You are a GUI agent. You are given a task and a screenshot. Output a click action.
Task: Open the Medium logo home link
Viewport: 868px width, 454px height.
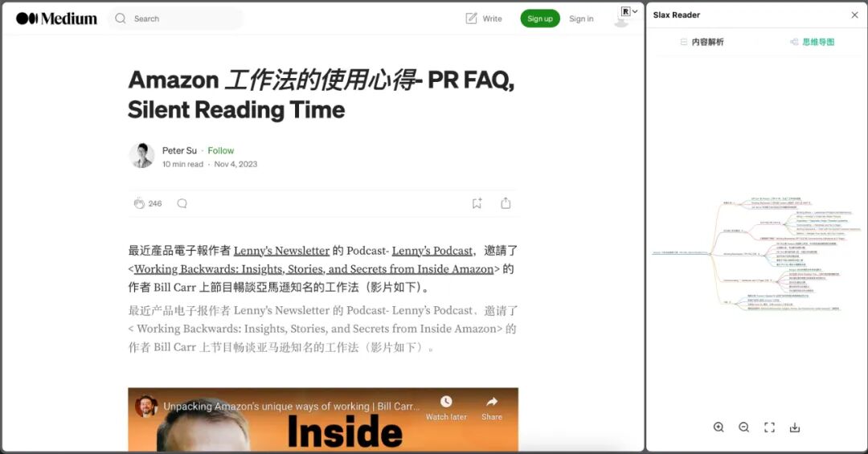point(56,18)
